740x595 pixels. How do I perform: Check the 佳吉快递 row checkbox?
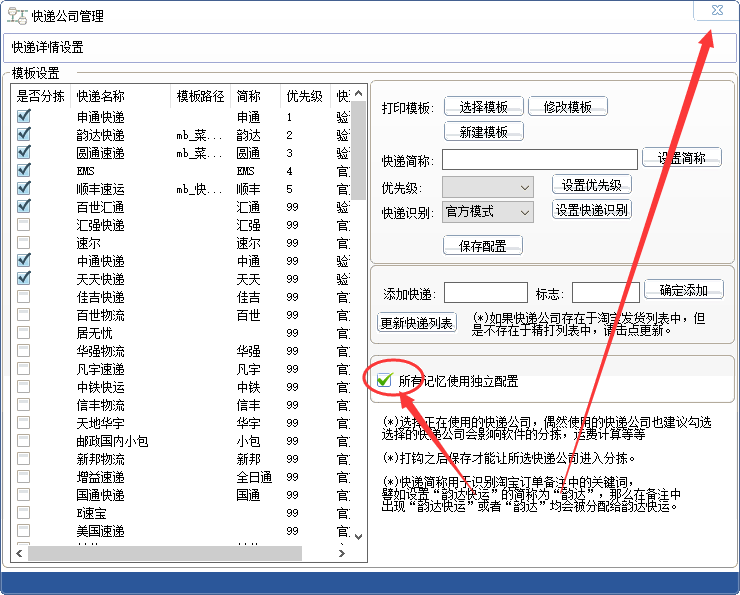pyautogui.click(x=24, y=297)
